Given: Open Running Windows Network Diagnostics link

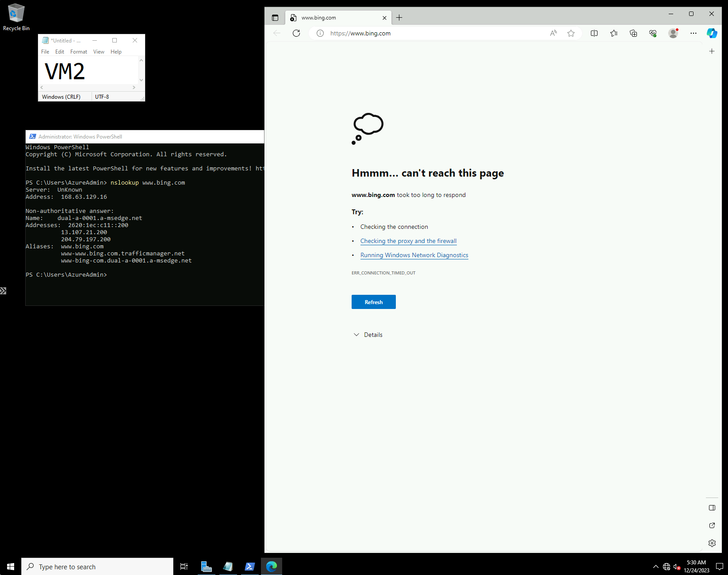Looking at the screenshot, I should click(414, 255).
